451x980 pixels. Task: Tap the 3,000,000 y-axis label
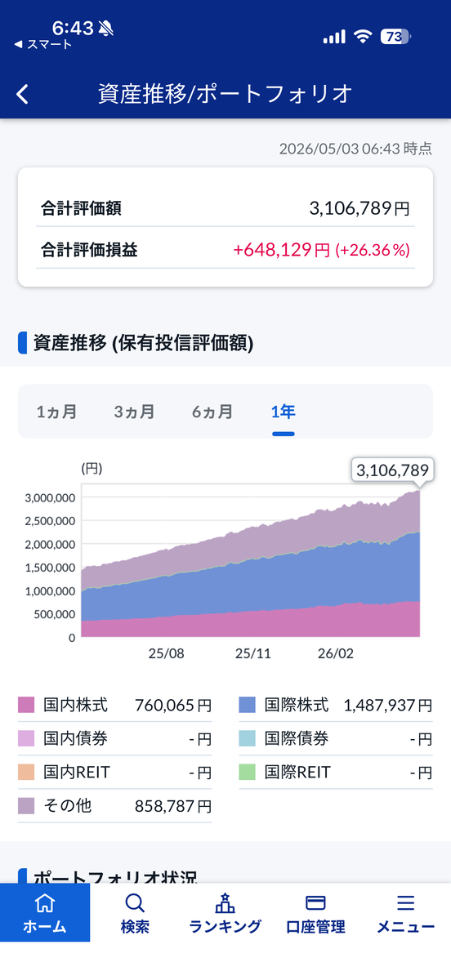point(51,497)
